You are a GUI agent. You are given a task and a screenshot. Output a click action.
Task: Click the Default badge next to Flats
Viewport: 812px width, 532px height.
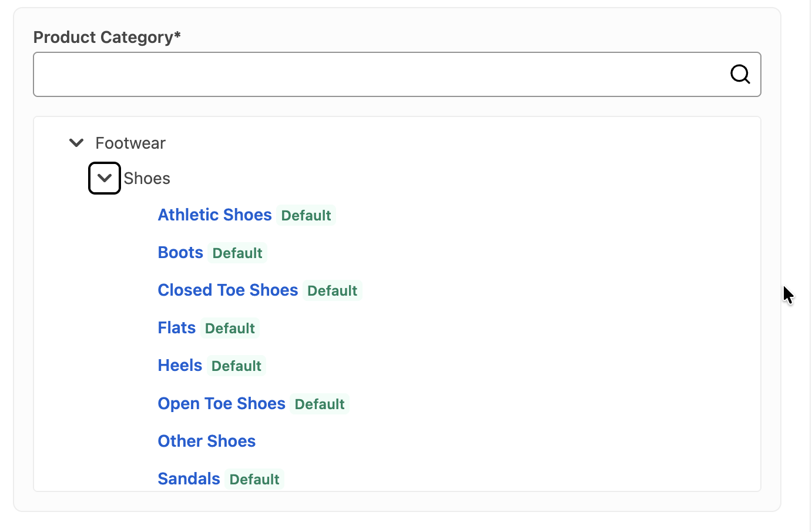pyautogui.click(x=230, y=328)
